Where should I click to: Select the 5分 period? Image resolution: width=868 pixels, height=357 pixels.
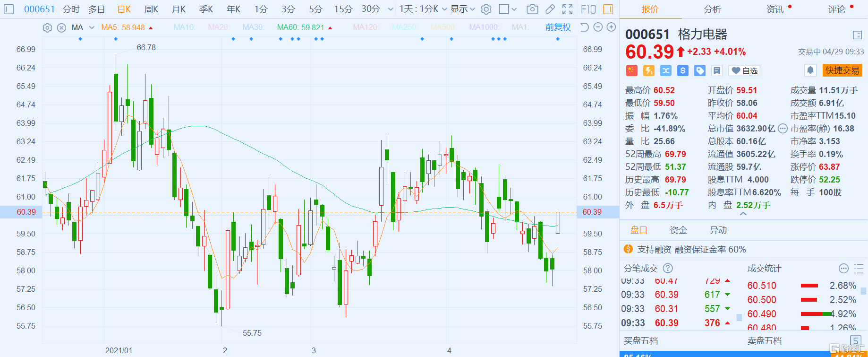(315, 9)
